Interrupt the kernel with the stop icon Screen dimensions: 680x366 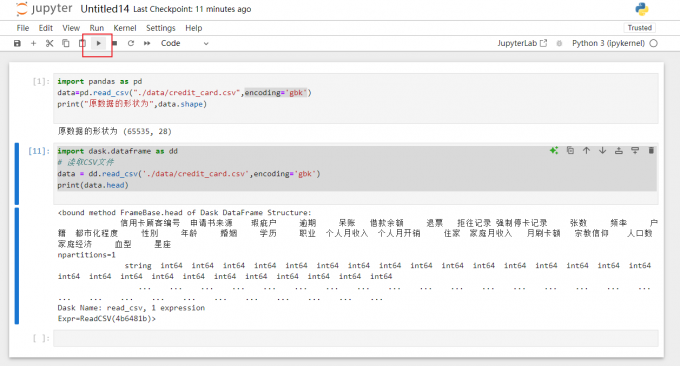point(114,43)
